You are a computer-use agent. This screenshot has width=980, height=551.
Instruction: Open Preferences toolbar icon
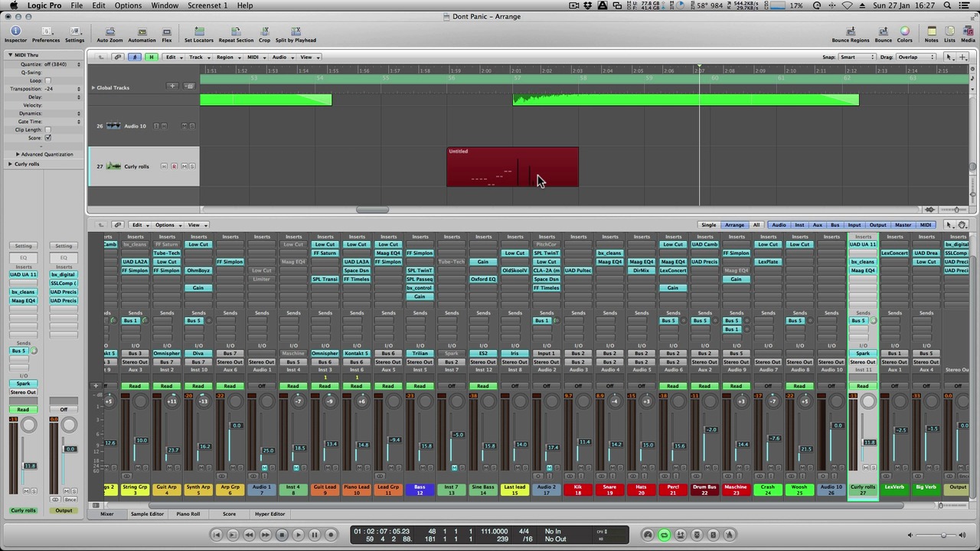pyautogui.click(x=46, y=34)
